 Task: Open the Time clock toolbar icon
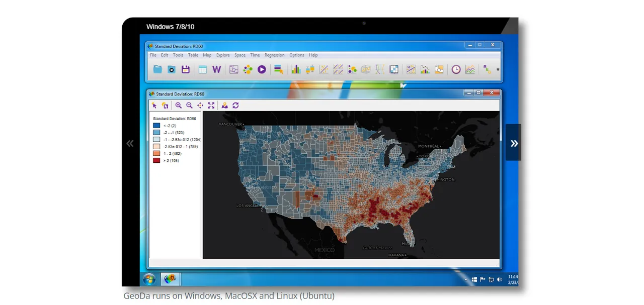point(456,70)
